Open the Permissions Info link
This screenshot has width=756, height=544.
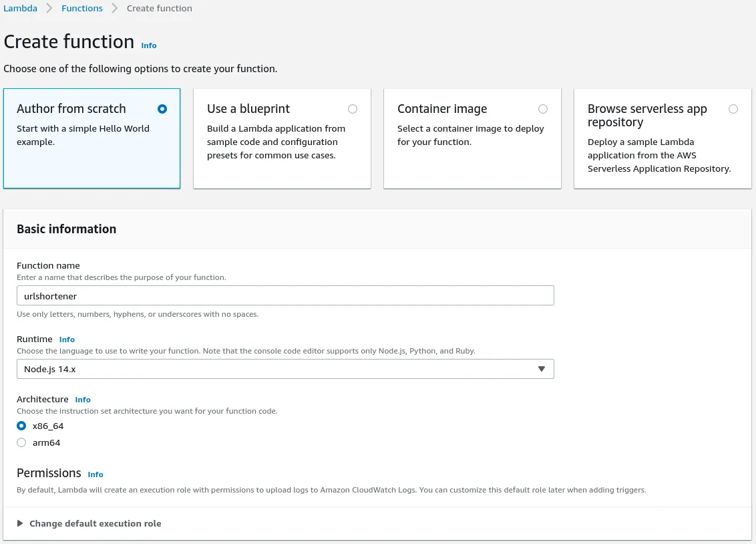[96, 474]
